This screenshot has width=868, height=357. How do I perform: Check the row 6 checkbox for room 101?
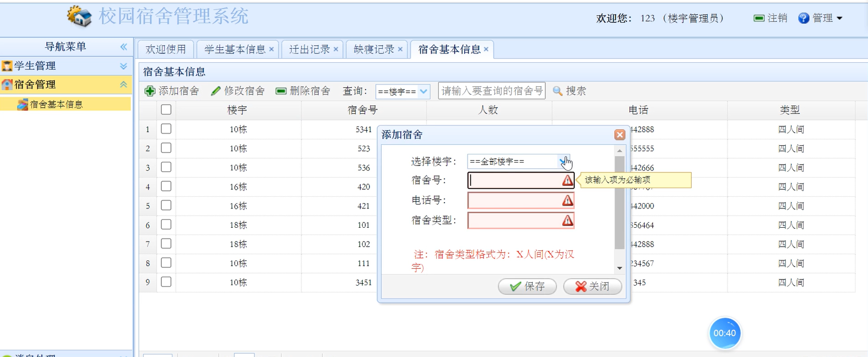tap(166, 224)
